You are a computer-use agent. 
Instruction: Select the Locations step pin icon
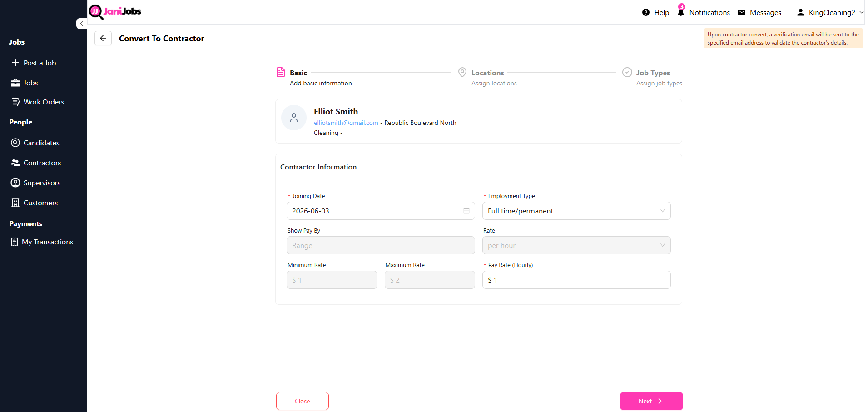coord(462,72)
